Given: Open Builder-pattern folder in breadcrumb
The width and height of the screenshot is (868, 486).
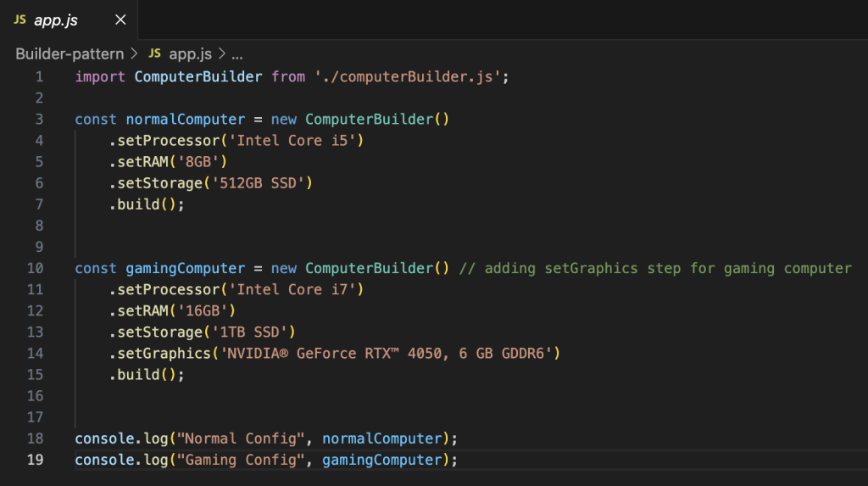Looking at the screenshot, I should [70, 53].
